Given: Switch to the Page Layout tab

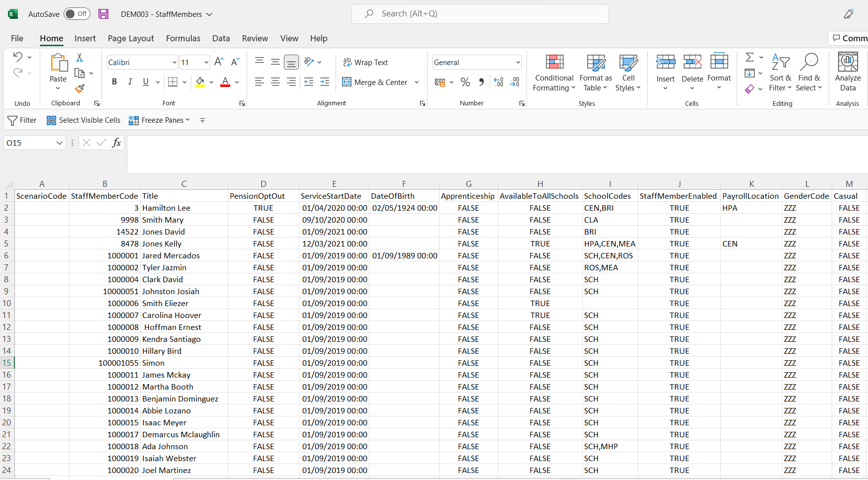Looking at the screenshot, I should tap(131, 38).
